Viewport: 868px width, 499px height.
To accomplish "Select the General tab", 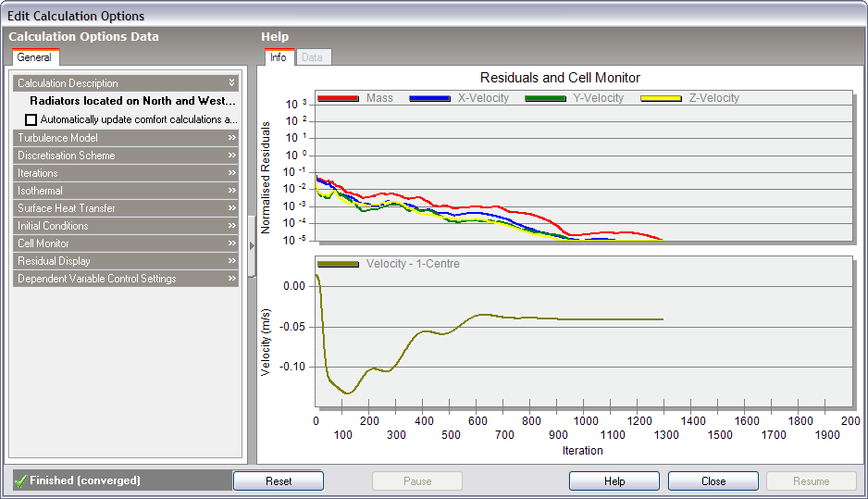I will (34, 57).
